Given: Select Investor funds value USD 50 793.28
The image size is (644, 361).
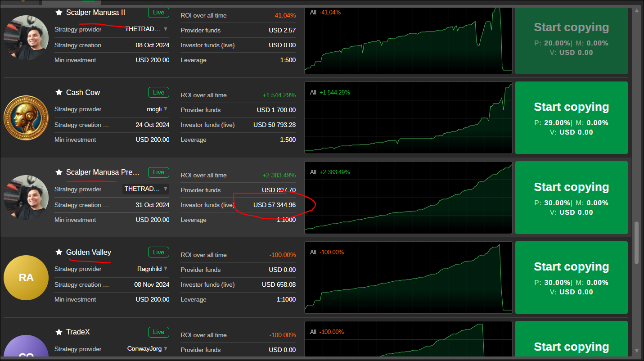Looking at the screenshot, I should click(x=275, y=125).
